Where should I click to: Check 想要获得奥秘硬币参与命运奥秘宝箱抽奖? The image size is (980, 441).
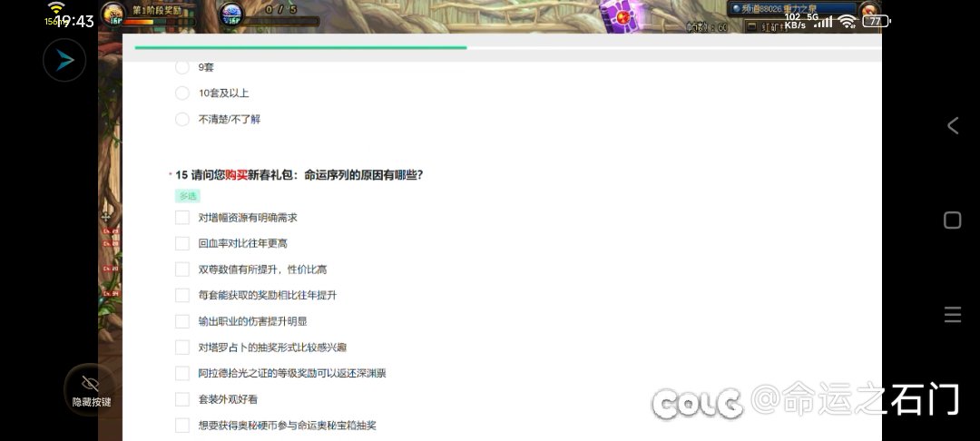pos(181,426)
